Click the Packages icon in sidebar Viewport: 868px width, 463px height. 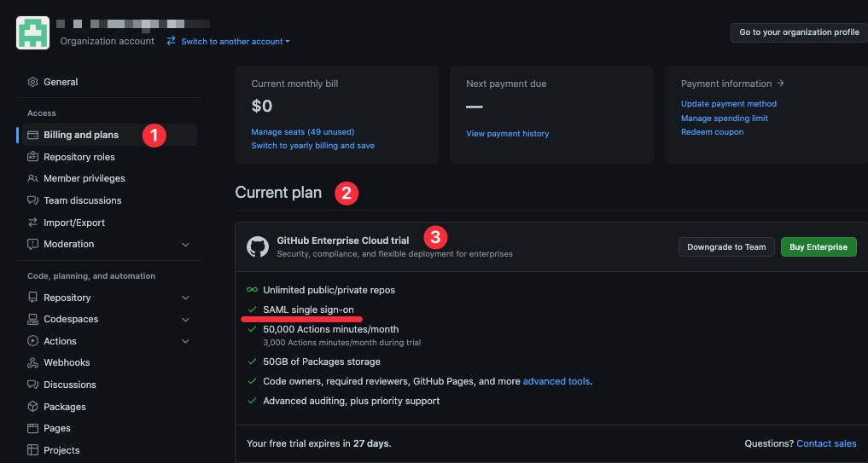(33, 407)
